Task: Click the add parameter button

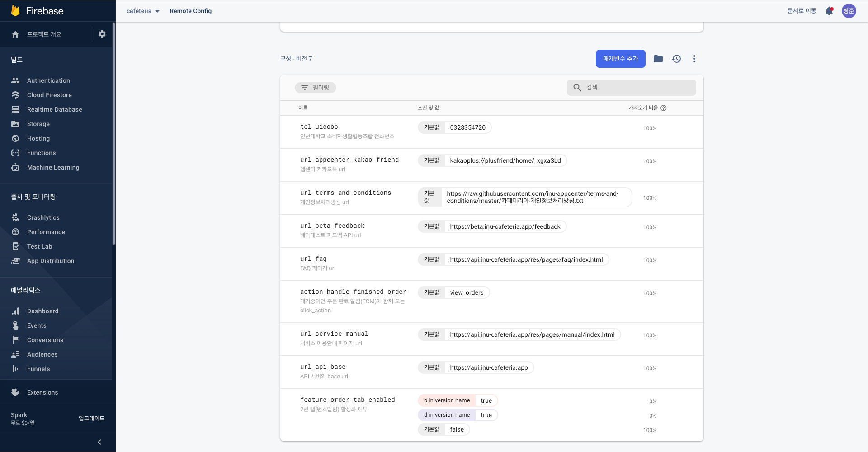Action: click(620, 59)
